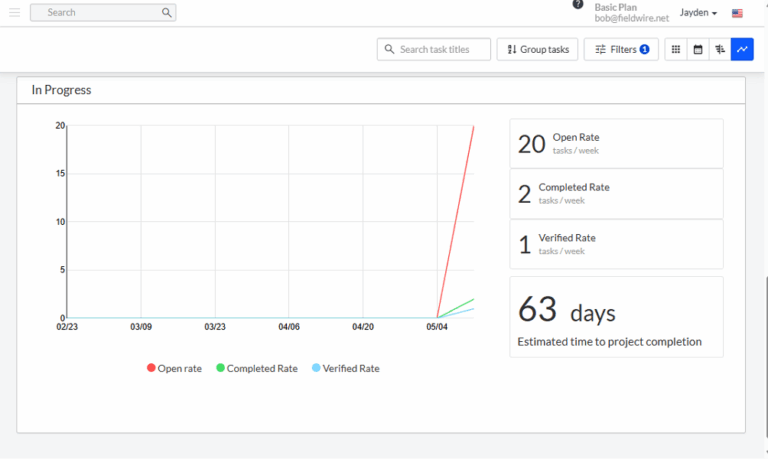Click the Completed Rate stat card
Viewport: 768px width, 459px height.
point(616,194)
